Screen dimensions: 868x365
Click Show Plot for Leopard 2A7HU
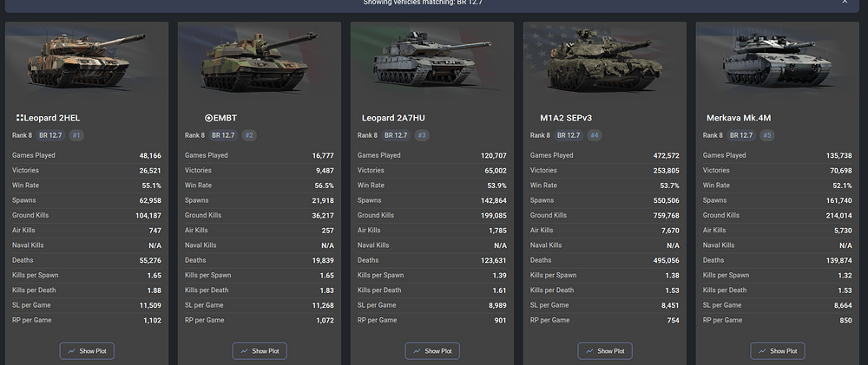pos(432,351)
